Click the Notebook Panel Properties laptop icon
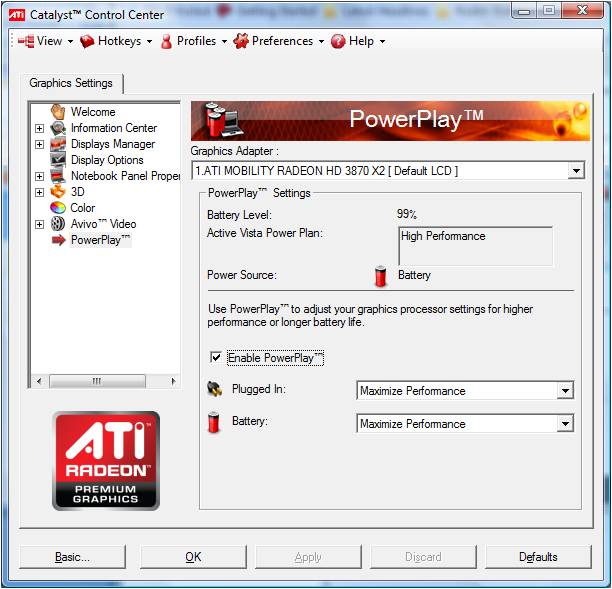This screenshot has height=589, width=612. pos(58,176)
